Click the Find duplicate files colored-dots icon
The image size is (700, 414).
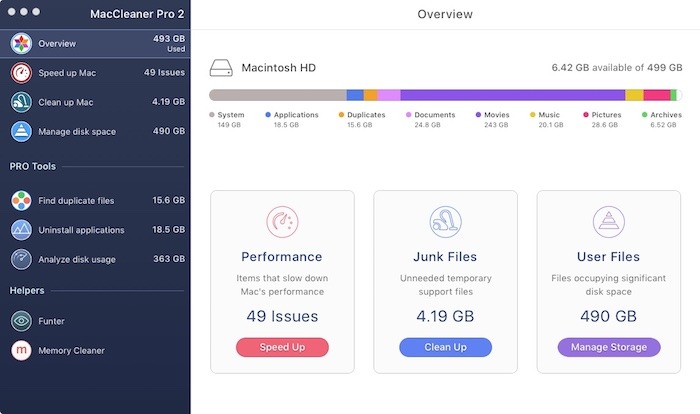tap(21, 201)
